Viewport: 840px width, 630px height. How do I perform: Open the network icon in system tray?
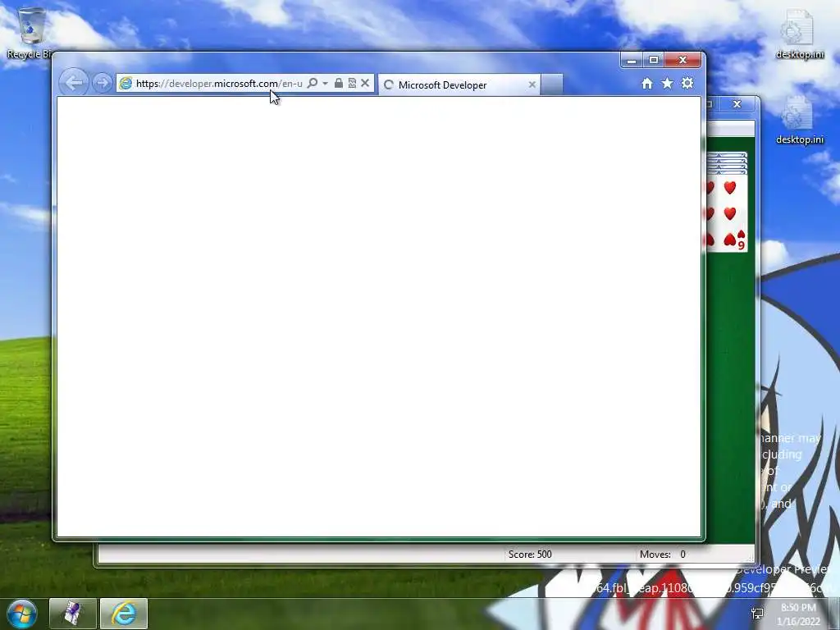tap(757, 614)
